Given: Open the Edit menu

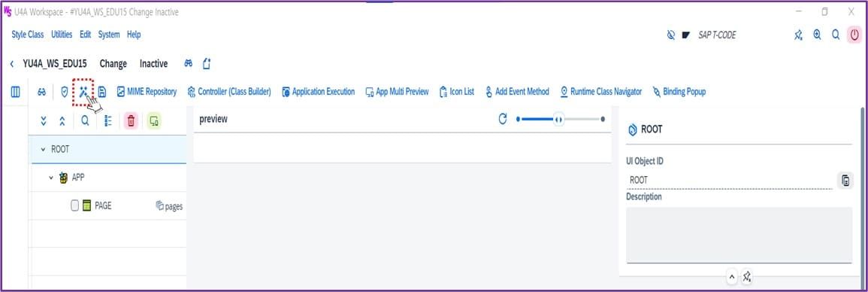Looking at the screenshot, I should pos(85,35).
